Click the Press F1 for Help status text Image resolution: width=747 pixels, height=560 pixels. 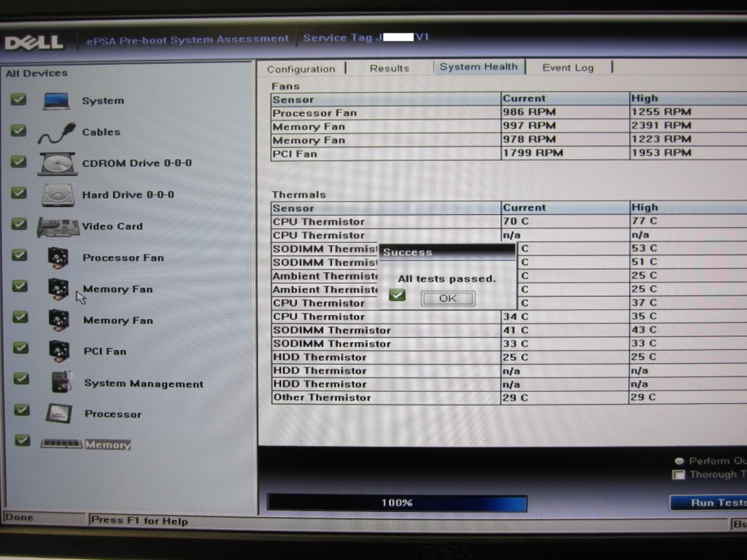pyautogui.click(x=139, y=521)
